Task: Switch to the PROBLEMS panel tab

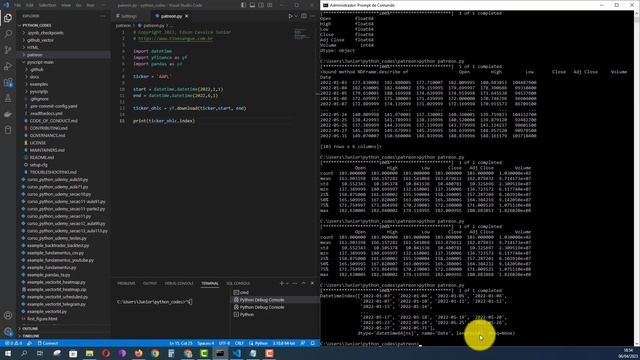Action: (x=126, y=283)
